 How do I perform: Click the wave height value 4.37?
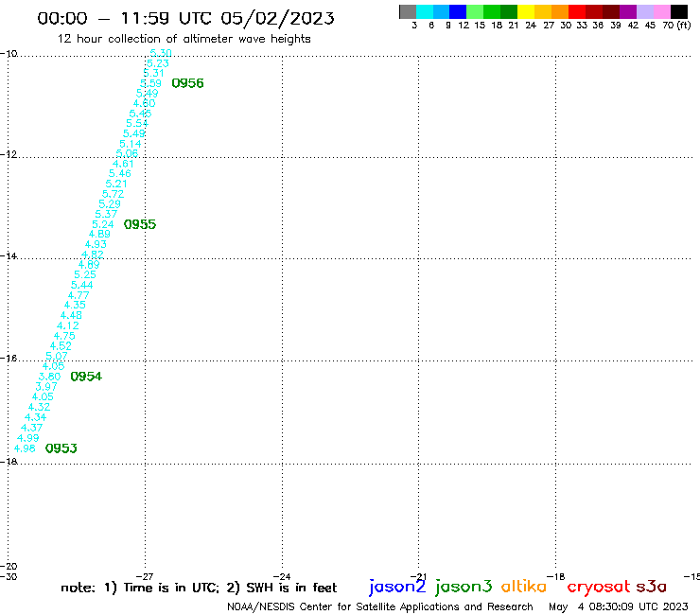(32, 428)
